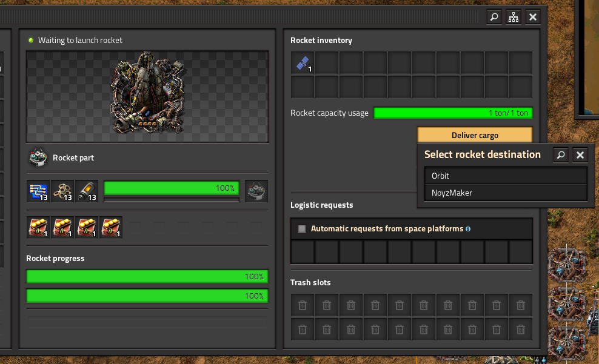Open search in the silo window title bar

pos(494,17)
